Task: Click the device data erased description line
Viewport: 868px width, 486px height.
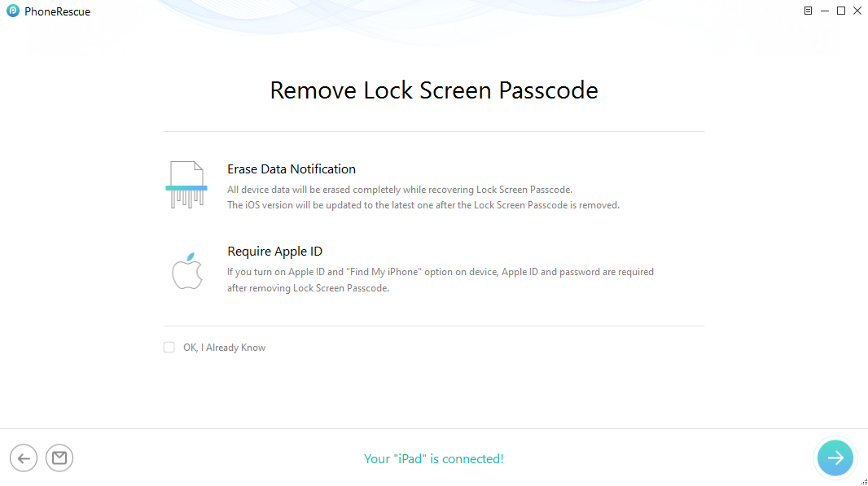Action: [x=400, y=190]
